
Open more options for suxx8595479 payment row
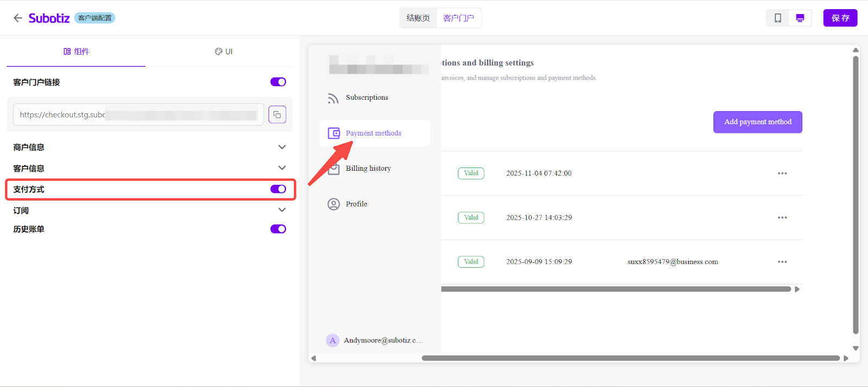(782, 262)
